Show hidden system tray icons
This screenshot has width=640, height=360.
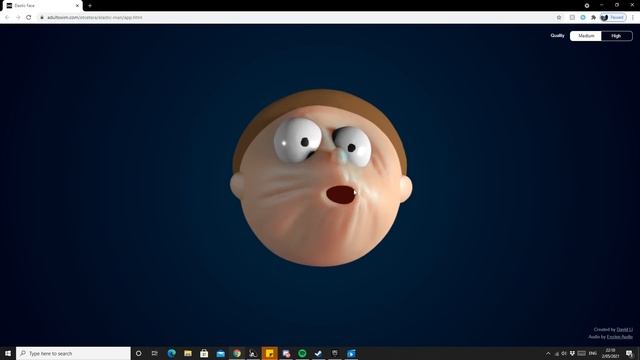548,353
